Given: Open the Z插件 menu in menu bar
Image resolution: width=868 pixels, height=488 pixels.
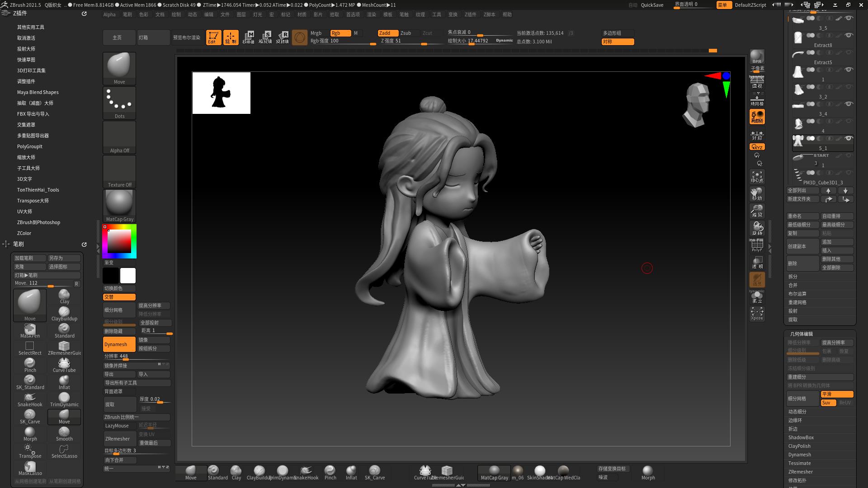Looking at the screenshot, I should coord(470,14).
